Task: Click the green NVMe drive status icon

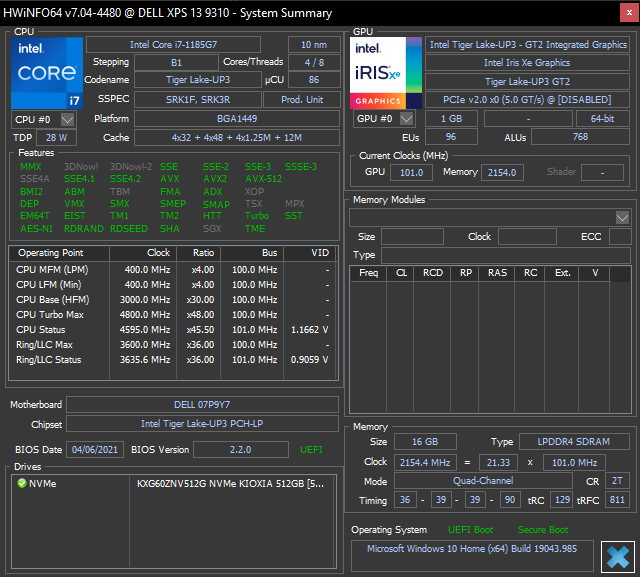Action: click(22, 484)
